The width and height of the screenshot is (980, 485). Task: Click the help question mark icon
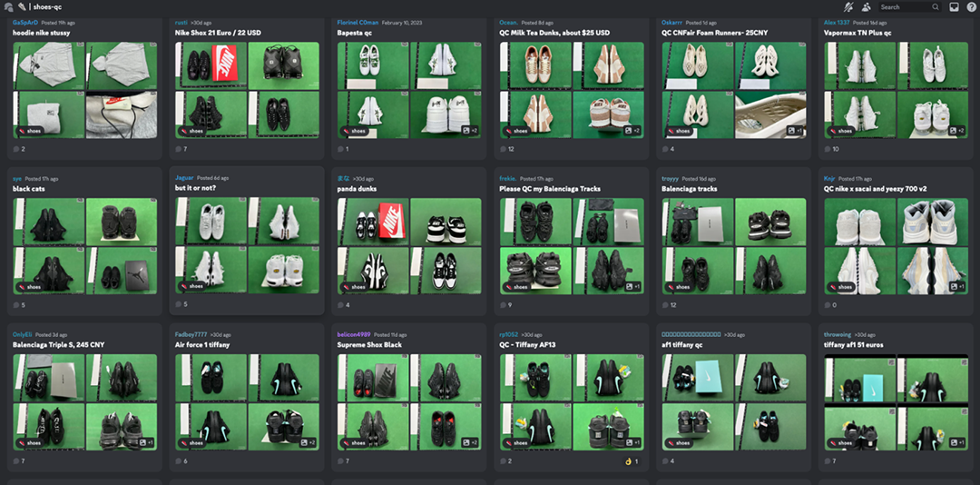971,6
